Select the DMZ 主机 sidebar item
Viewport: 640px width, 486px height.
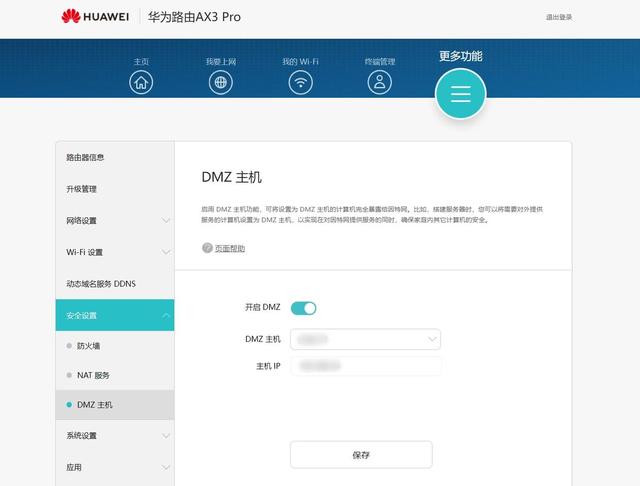115,405
